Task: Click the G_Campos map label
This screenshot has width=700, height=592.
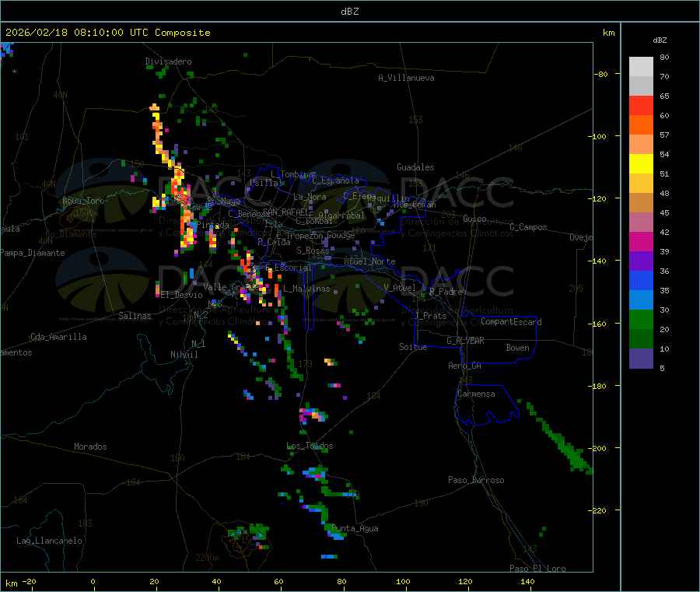Action: [529, 227]
